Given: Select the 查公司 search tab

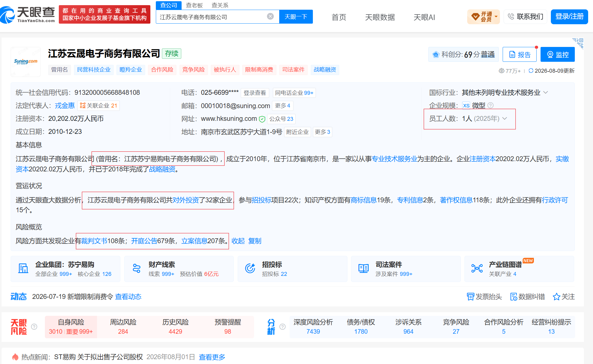Looking at the screenshot, I should click(x=169, y=5).
